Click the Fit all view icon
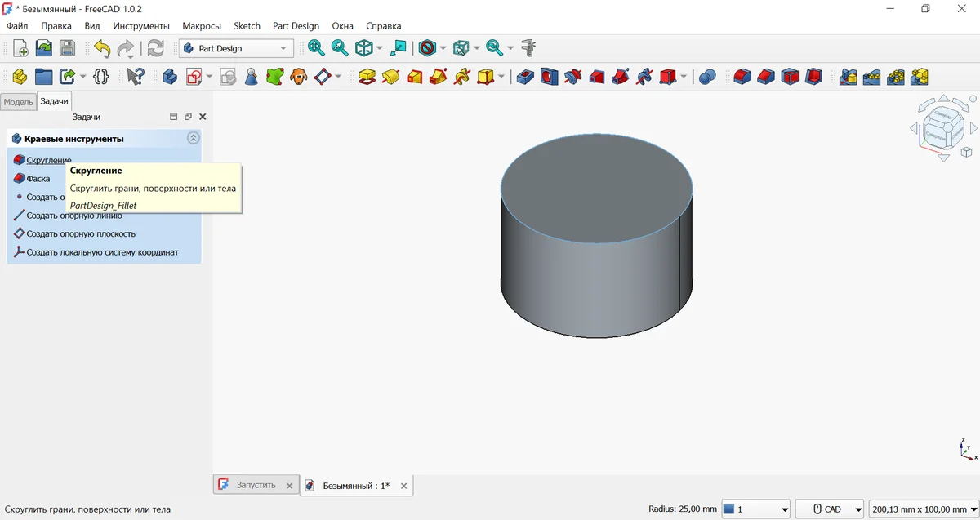The image size is (980, 520). pos(316,48)
